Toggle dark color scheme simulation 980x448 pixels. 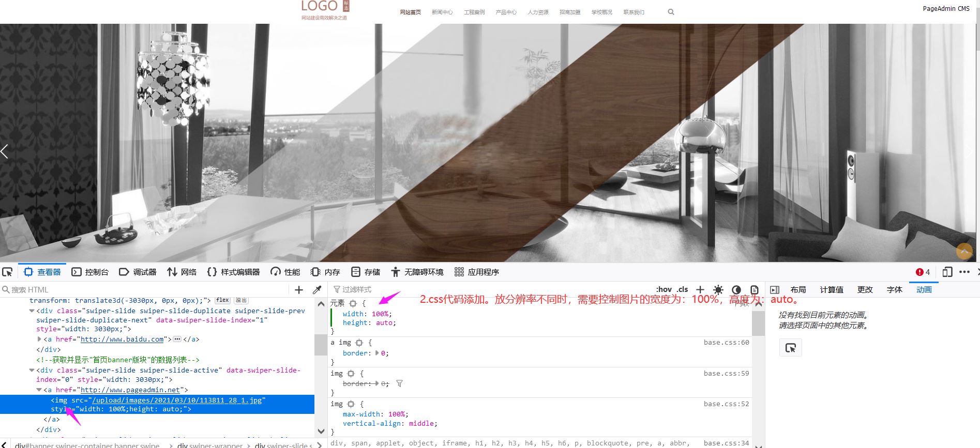coord(736,290)
